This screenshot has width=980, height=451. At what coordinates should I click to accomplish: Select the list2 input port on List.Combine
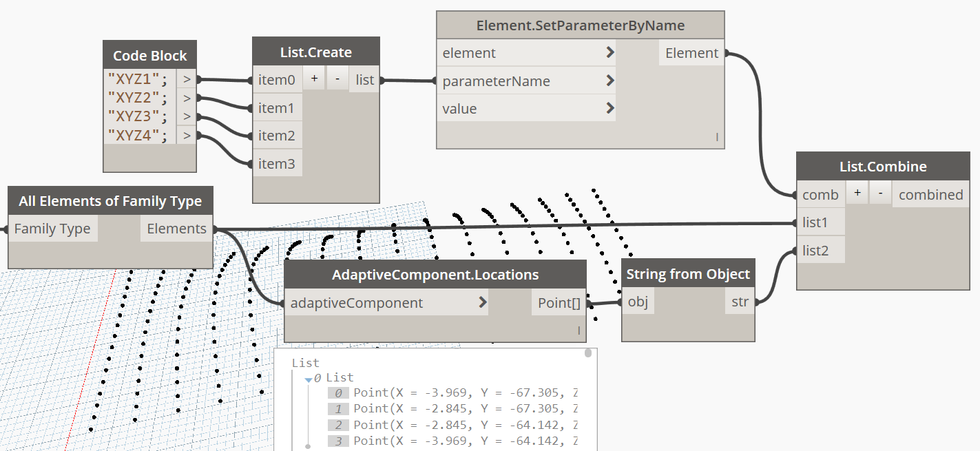tap(820, 251)
